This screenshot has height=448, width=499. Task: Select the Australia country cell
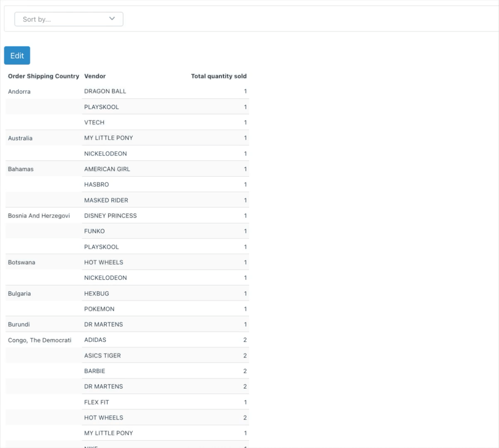point(20,138)
